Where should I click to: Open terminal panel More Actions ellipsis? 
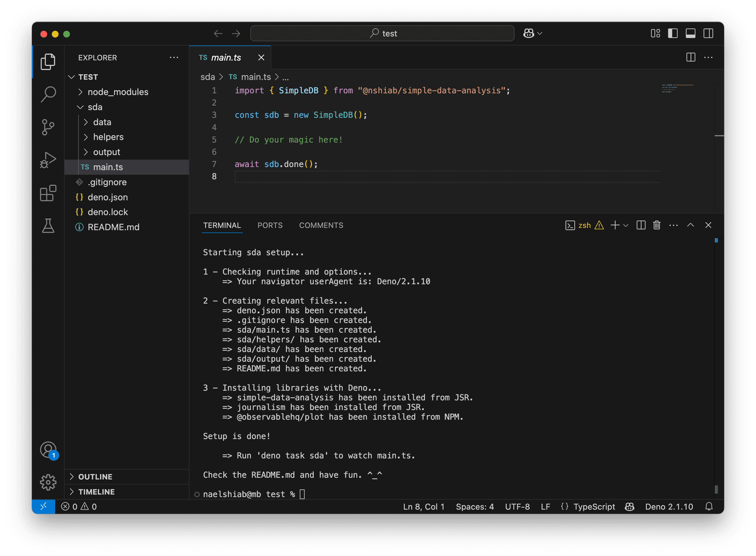tap(674, 225)
